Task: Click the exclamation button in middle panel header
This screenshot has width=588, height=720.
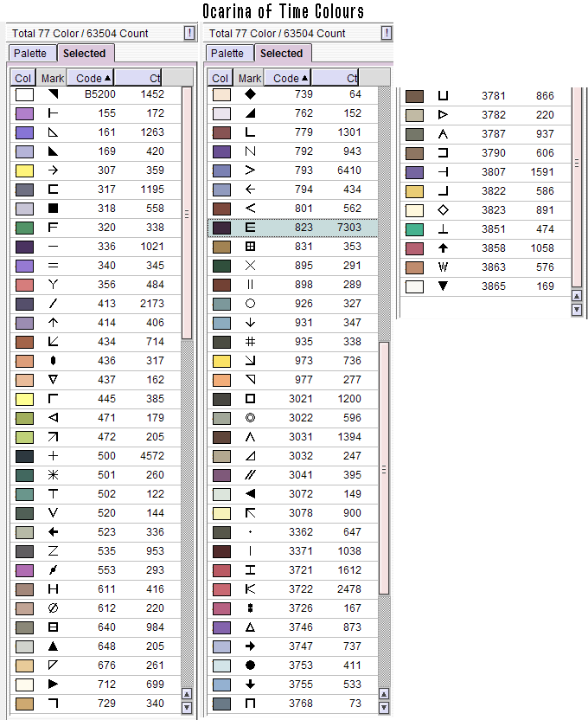Action: coord(387,33)
